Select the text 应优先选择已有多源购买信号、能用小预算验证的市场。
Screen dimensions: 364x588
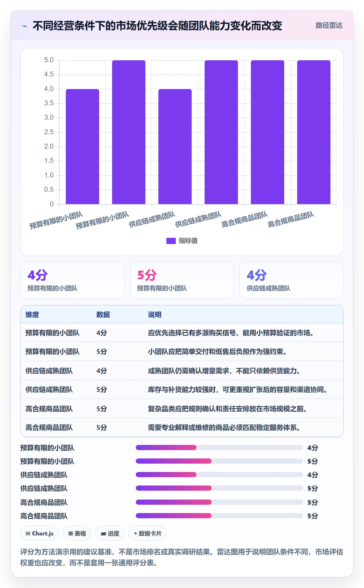[x=231, y=333]
